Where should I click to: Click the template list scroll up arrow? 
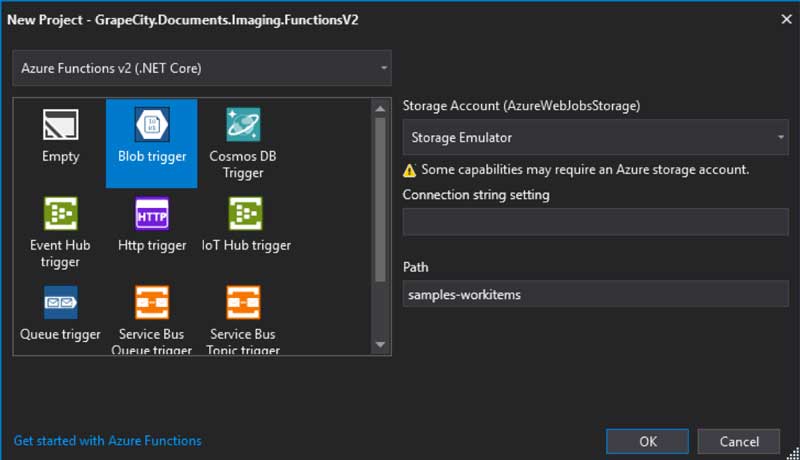coord(380,109)
